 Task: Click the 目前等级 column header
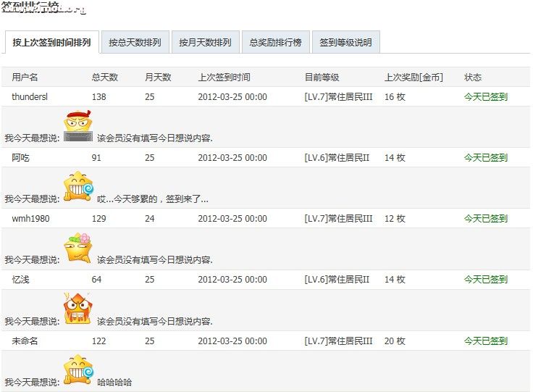click(322, 78)
